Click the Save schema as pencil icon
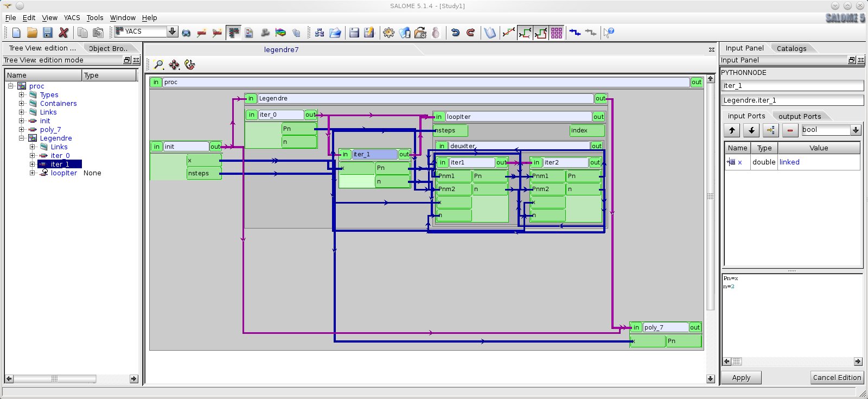This screenshot has height=399, width=868. tap(369, 33)
